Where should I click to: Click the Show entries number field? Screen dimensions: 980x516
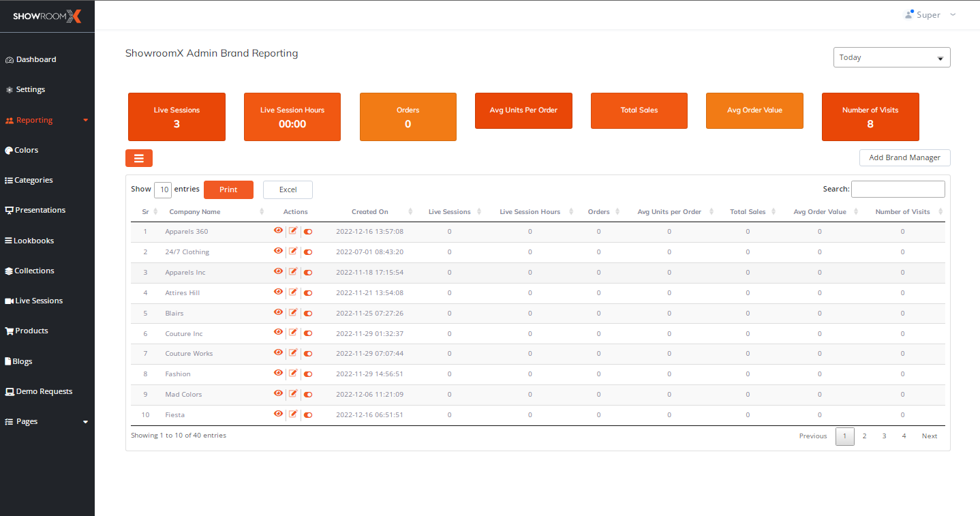[x=163, y=189]
